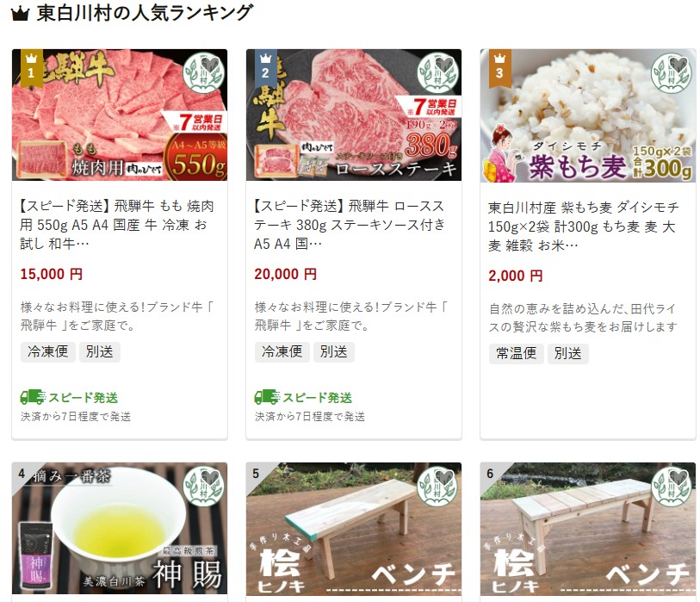Screen dimensions: 700x602
Task: Open the 紫もち麦 ダイシモチ title link
Action: coord(584,227)
